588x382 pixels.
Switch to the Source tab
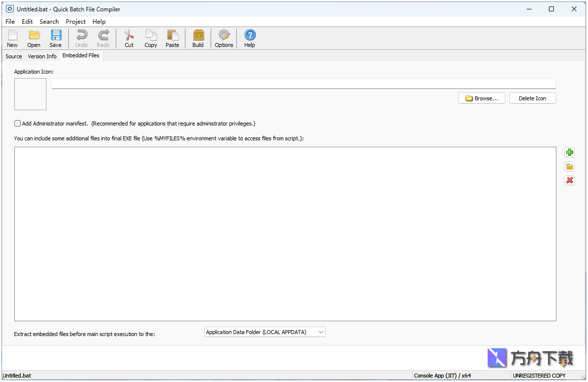click(13, 56)
